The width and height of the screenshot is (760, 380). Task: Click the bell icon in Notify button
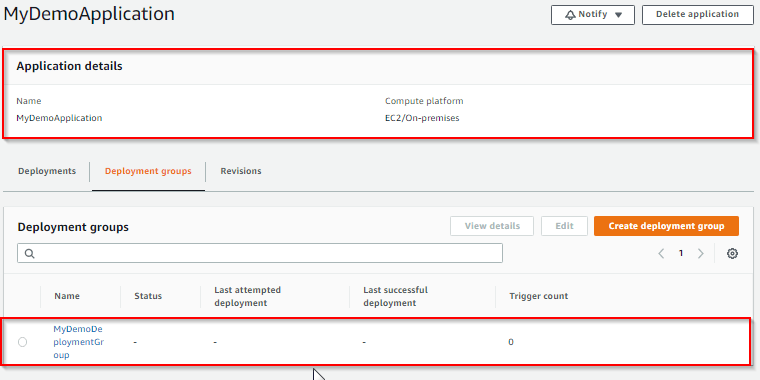(570, 15)
